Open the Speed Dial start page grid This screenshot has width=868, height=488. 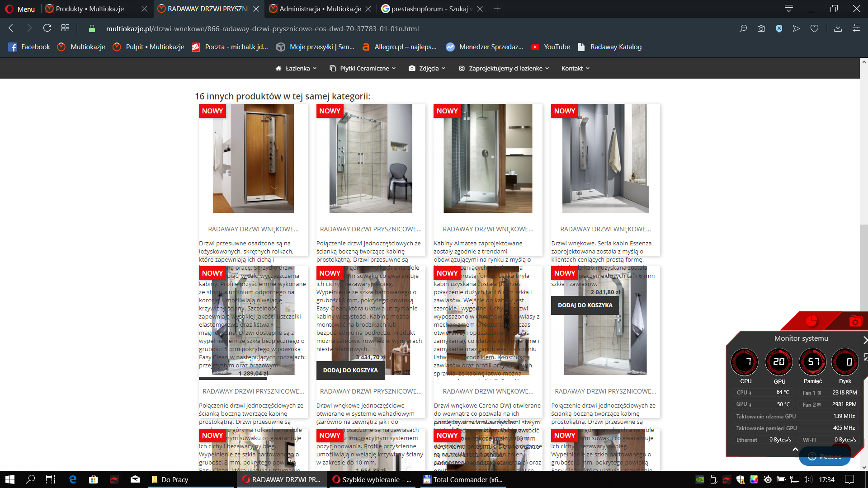tap(65, 28)
